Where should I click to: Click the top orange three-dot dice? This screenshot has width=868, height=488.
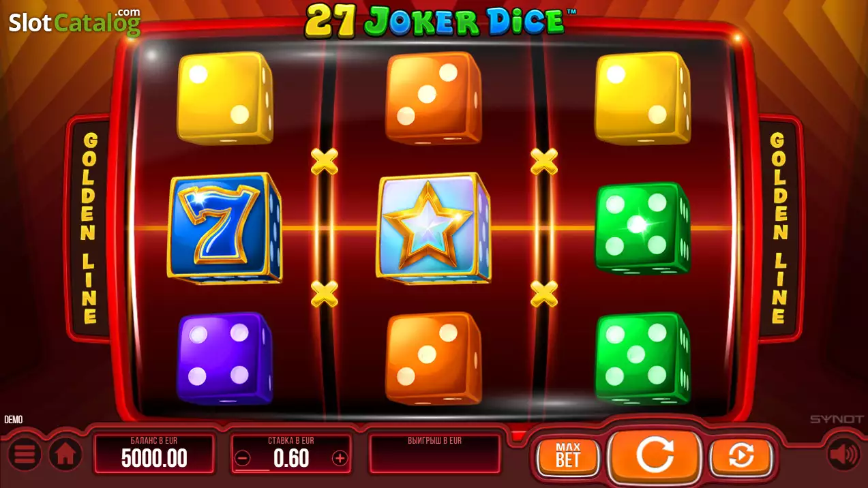[x=434, y=97]
